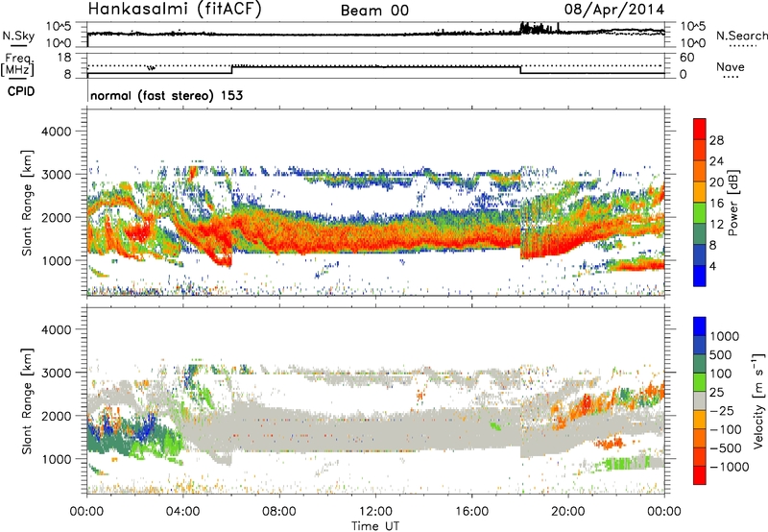768x532 pixels.
Task: Pick the top red power colorbar segment
Action: coord(700,129)
